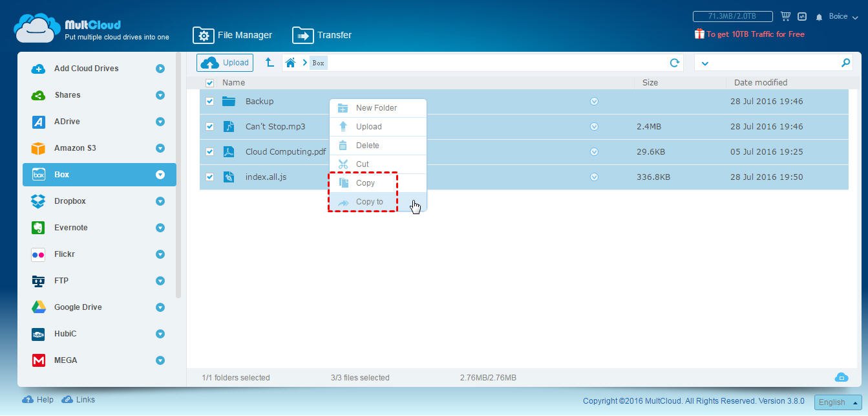The width and height of the screenshot is (868, 416).
Task: Toggle the select-all checkbox in header
Action: point(209,83)
